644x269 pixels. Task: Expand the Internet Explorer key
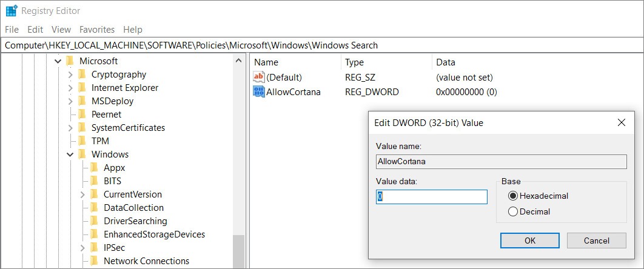pos(70,88)
